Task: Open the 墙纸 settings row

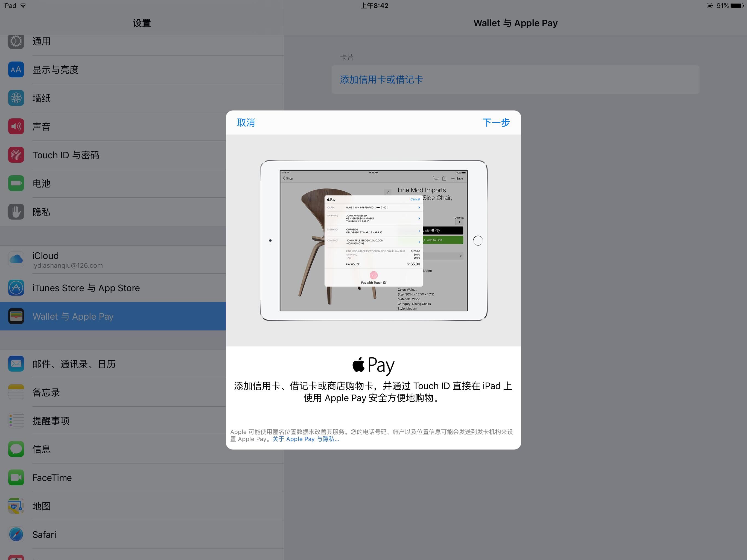Action: point(142,98)
